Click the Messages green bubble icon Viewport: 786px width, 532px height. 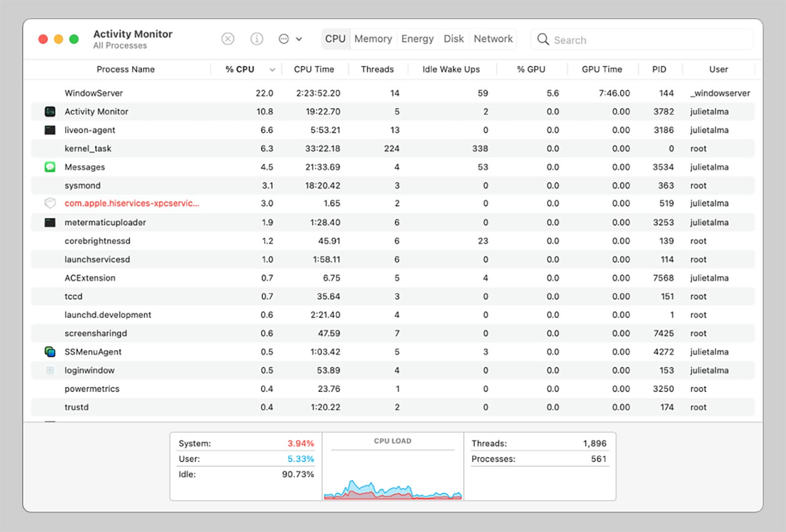click(50, 167)
